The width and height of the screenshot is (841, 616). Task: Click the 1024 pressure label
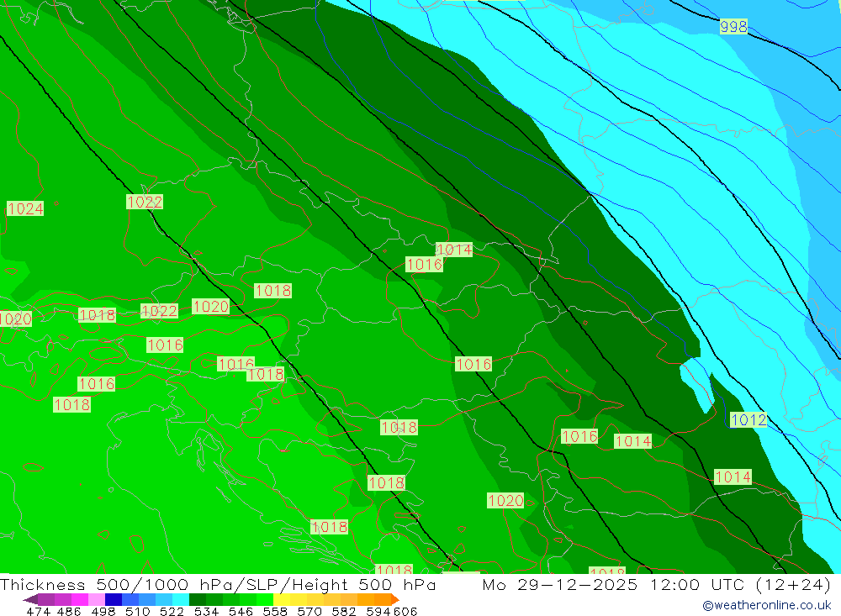pyautogui.click(x=25, y=208)
